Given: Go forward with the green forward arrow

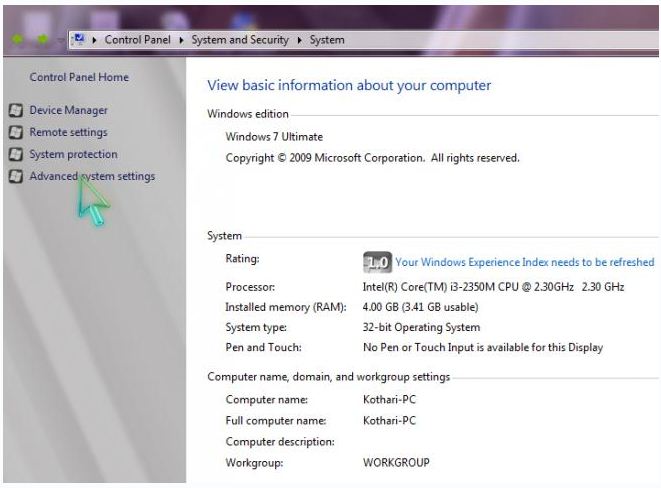Looking at the screenshot, I should 43,40.
